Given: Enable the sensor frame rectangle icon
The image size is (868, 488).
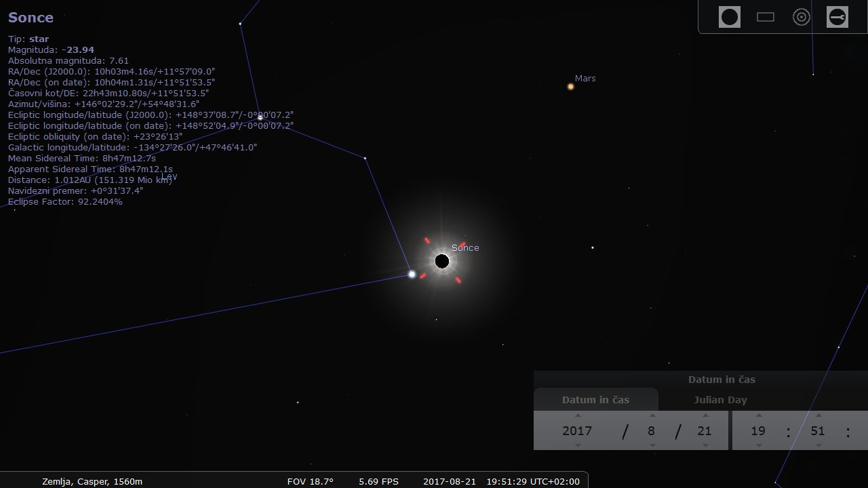Looking at the screenshot, I should (x=766, y=17).
